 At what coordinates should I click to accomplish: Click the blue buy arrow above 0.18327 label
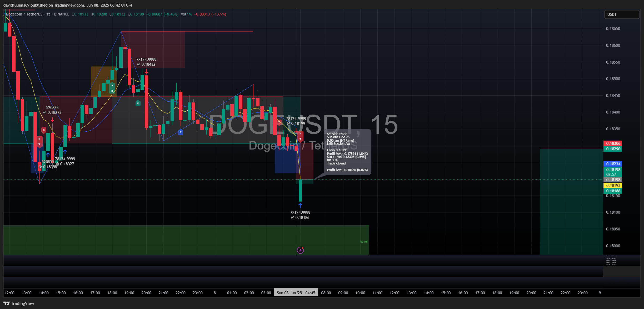65,152
